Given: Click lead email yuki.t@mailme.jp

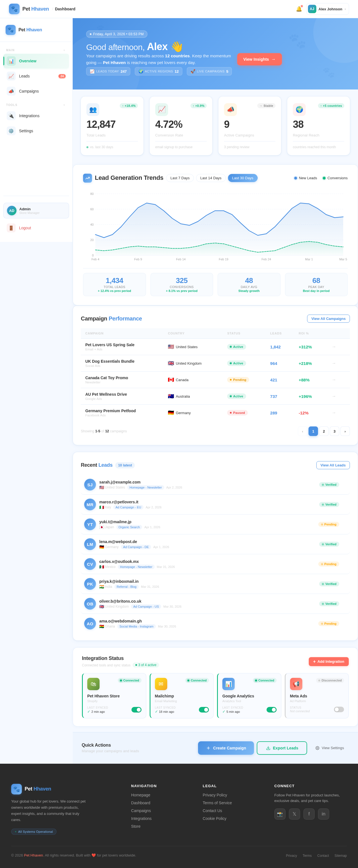Looking at the screenshot, I should pos(115,522).
